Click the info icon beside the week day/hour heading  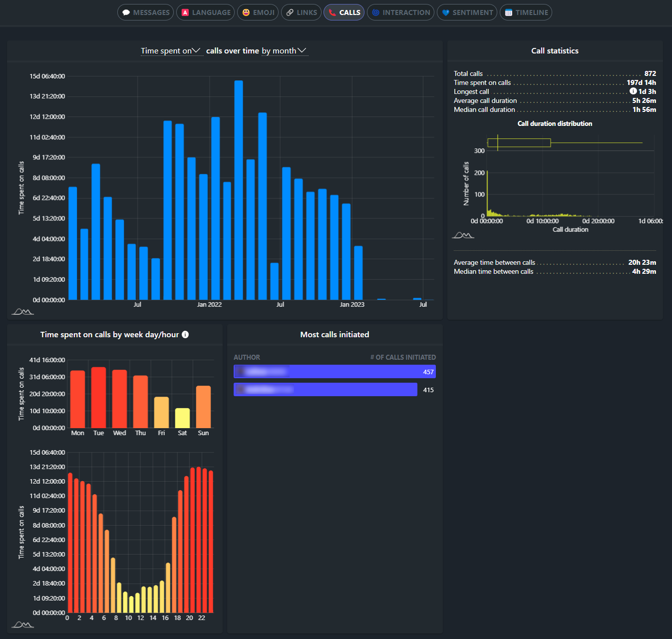185,334
